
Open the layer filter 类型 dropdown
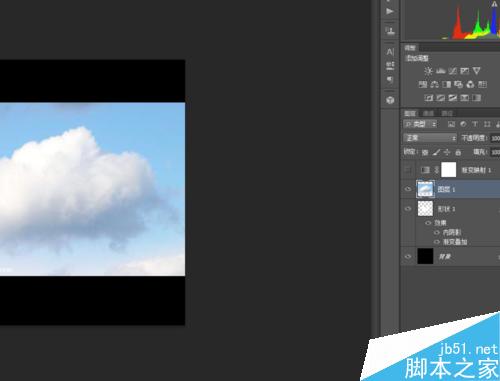coord(420,124)
